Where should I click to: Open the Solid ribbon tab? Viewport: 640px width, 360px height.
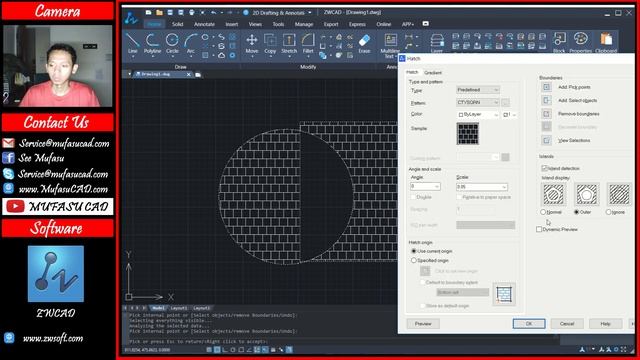point(177,24)
